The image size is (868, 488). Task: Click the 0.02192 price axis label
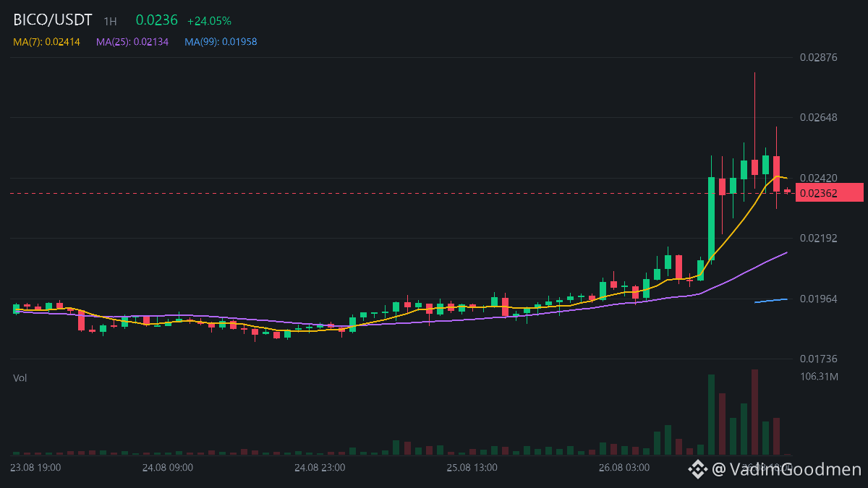819,238
